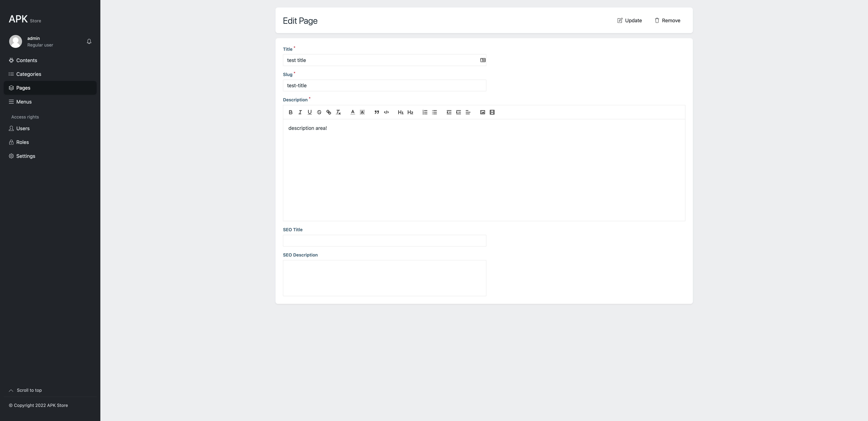Toggle italic formatting in editor toolbar

[x=300, y=112]
